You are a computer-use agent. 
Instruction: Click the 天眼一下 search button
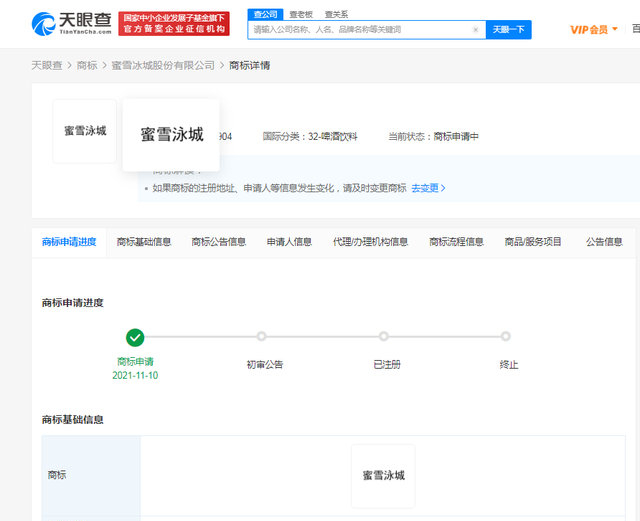pyautogui.click(x=509, y=29)
